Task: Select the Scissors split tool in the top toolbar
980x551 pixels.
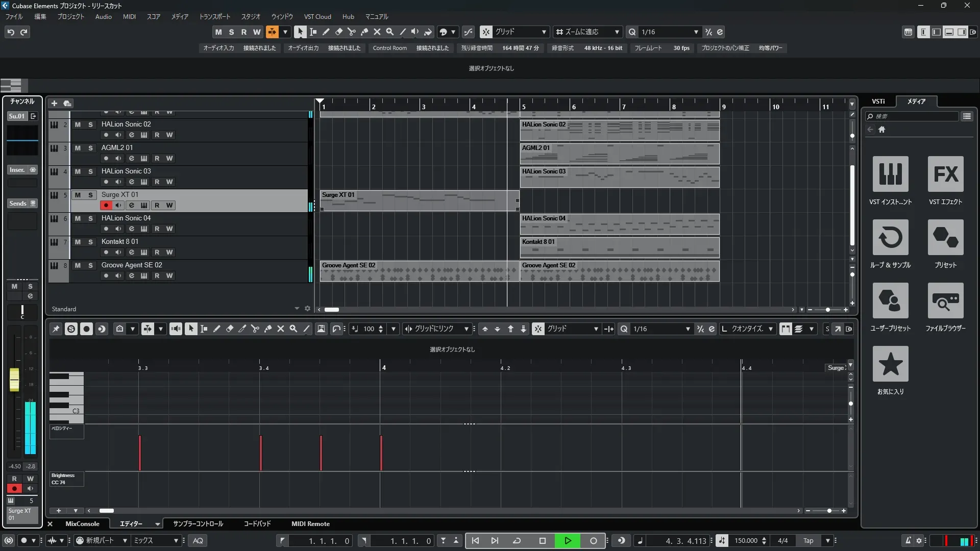Action: tap(351, 32)
